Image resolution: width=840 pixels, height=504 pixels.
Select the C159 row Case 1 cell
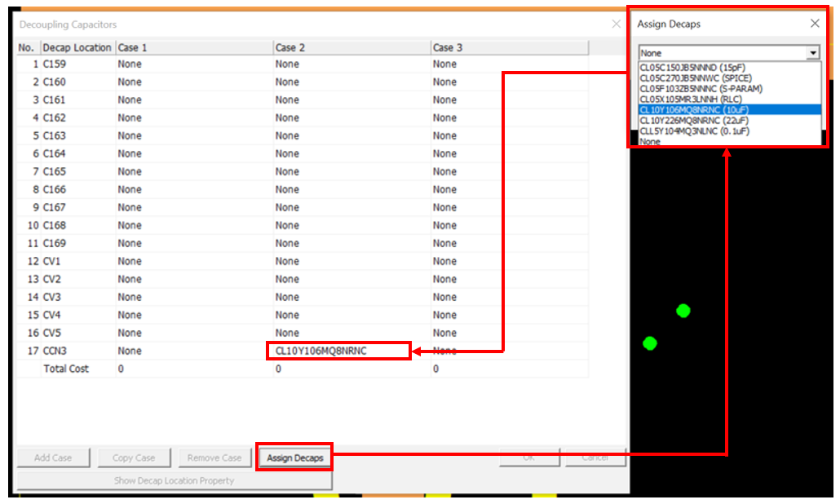coord(194,64)
